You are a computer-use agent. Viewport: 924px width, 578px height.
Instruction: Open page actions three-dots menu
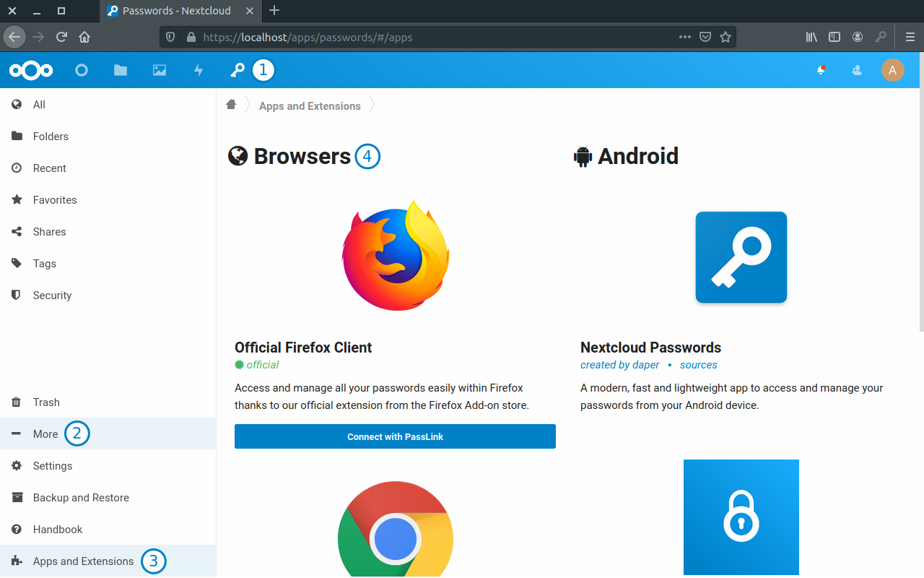pyautogui.click(x=685, y=37)
